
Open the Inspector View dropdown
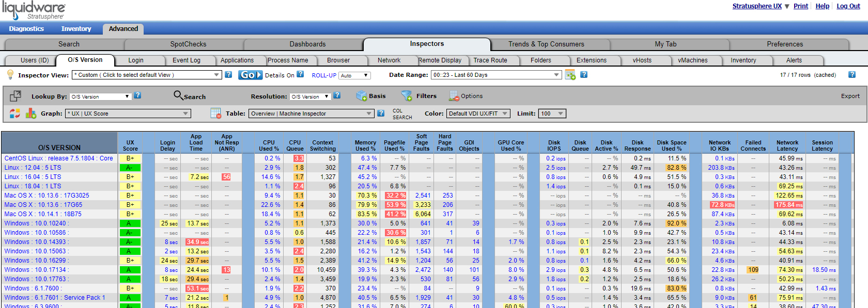[x=147, y=75]
